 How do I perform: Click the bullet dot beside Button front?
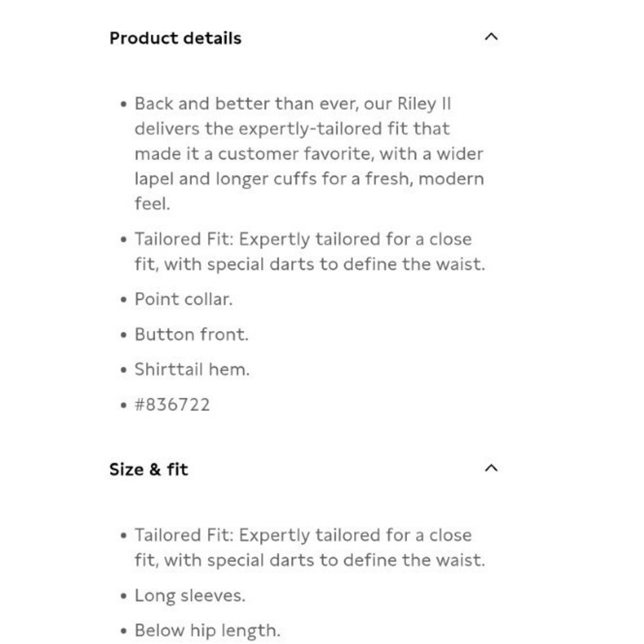pos(124,335)
